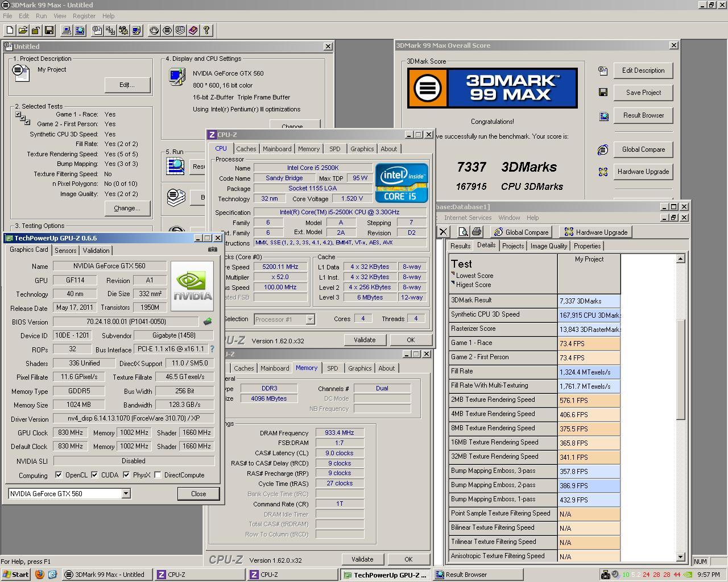Viewport: 728px width, 582px height.
Task: Switch to Result Browser from the taskbar
Action: pyautogui.click(x=479, y=575)
